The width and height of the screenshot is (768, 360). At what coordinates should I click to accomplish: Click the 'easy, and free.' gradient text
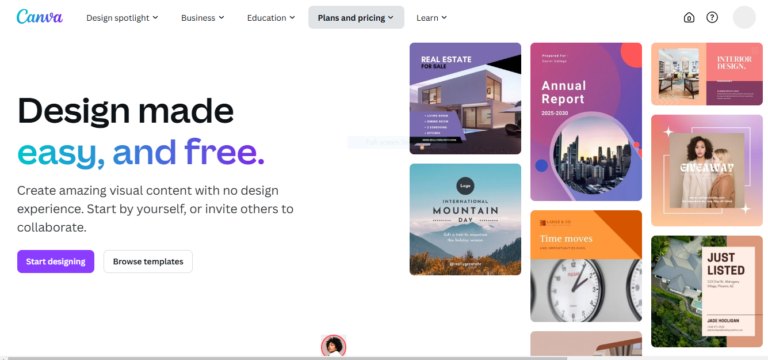141,152
